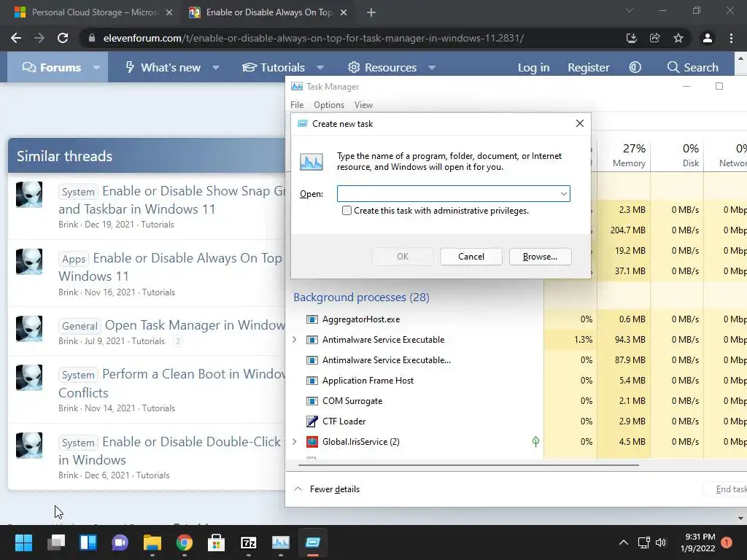Click the COM Surrogate process icon
The height and width of the screenshot is (560, 747).
312,401
